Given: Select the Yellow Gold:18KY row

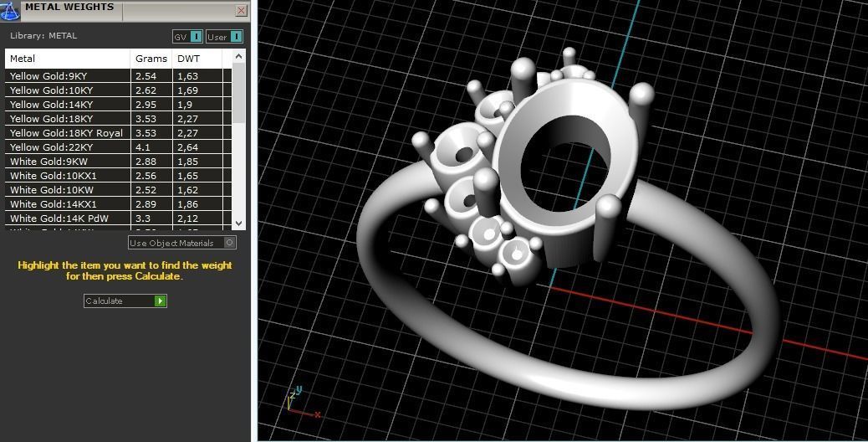Looking at the screenshot, I should [x=119, y=119].
